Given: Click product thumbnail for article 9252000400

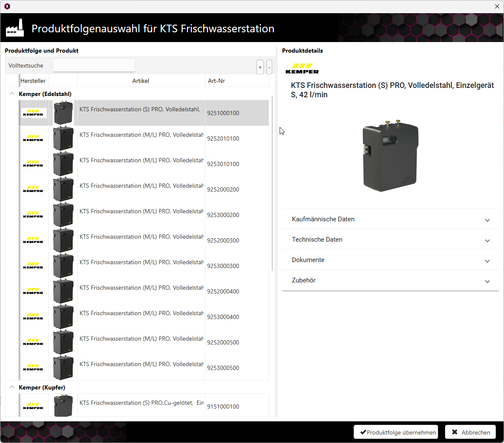Looking at the screenshot, I should 63,291.
